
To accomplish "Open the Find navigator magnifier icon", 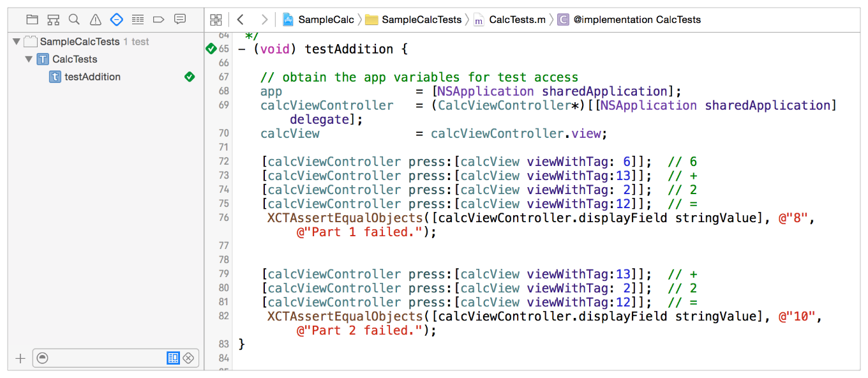I will coord(74,20).
